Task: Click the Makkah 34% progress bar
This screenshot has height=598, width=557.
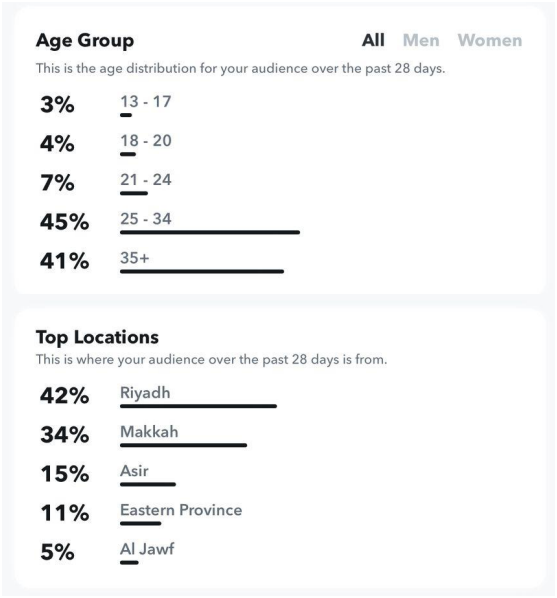Action: tap(184, 445)
